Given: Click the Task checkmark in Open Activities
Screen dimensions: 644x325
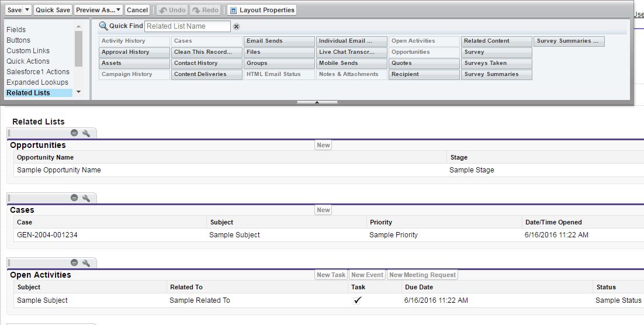Looking at the screenshot, I should [x=358, y=300].
